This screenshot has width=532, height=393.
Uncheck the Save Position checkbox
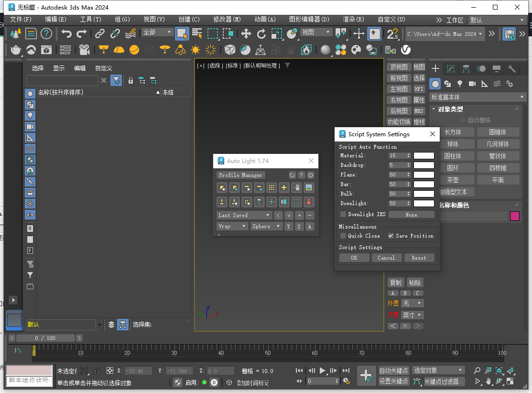click(x=391, y=236)
